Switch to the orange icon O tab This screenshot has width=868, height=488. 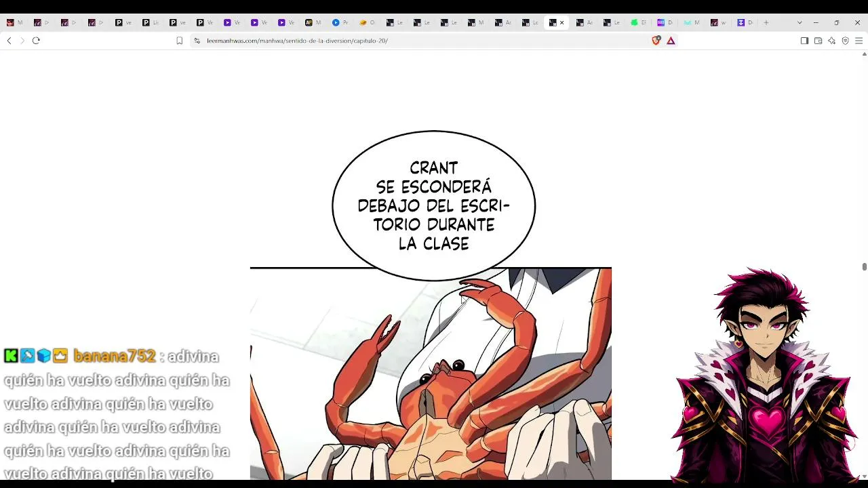pos(367,22)
